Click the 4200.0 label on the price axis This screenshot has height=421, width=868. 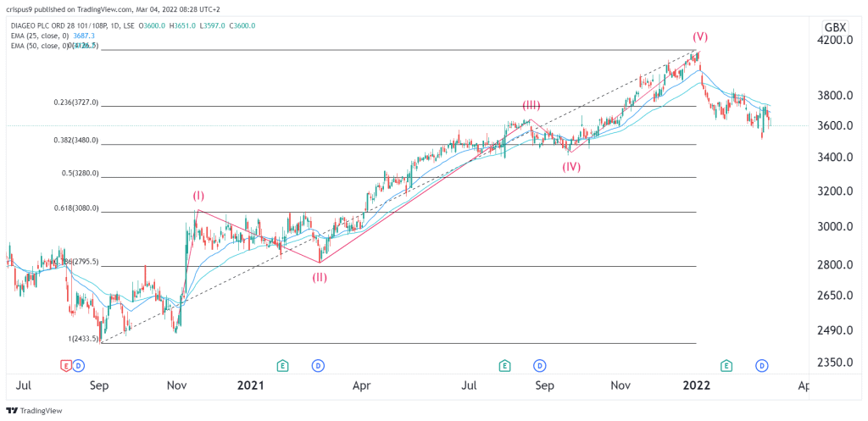(838, 40)
